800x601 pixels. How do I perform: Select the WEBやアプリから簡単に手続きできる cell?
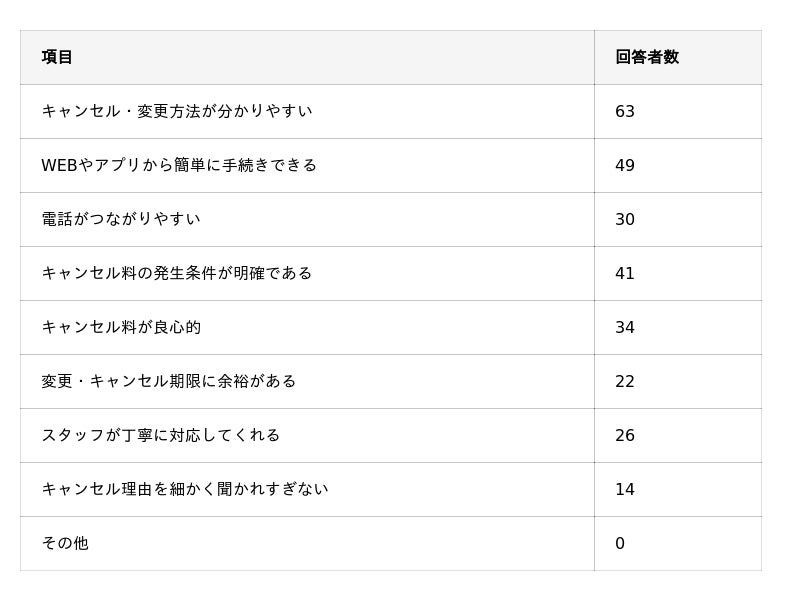(179, 165)
